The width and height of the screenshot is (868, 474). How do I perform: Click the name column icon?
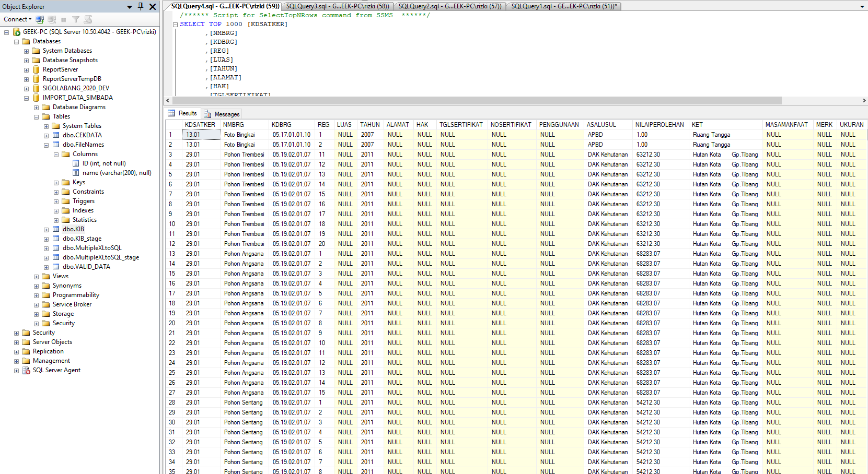point(76,173)
